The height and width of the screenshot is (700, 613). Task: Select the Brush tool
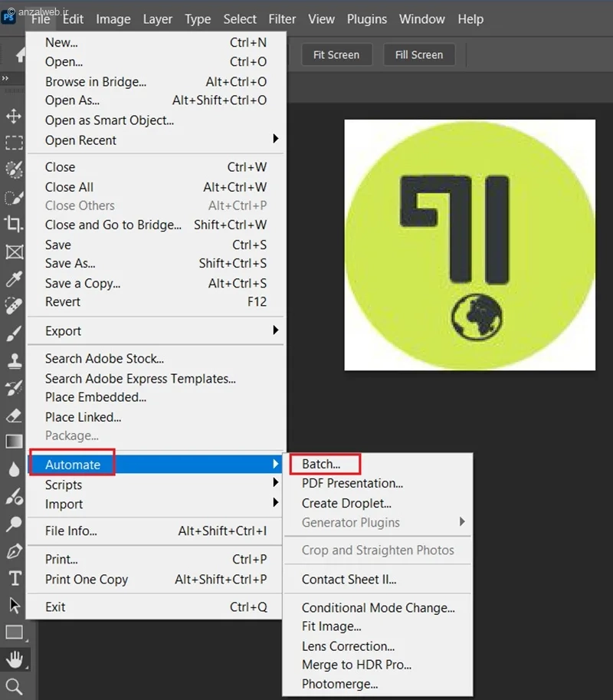(x=14, y=333)
